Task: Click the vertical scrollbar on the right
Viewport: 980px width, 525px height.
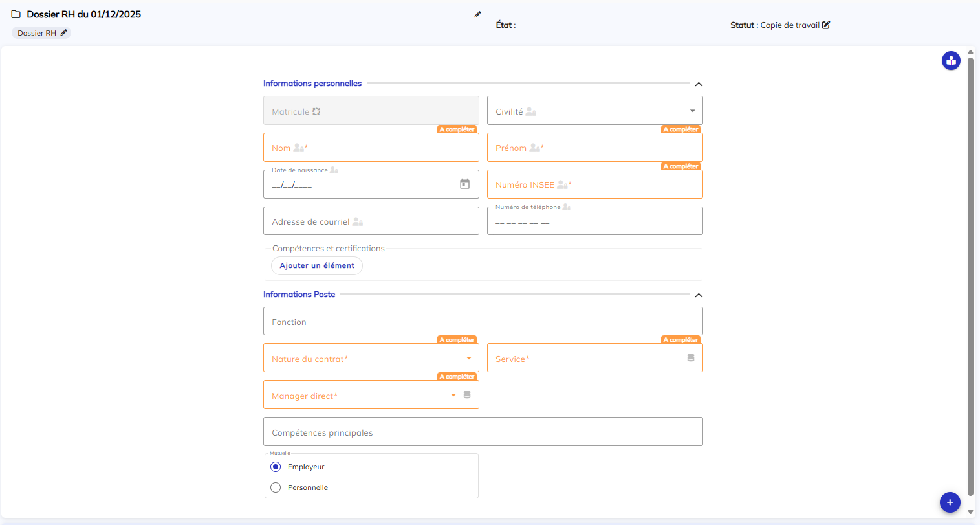Action: (970, 272)
